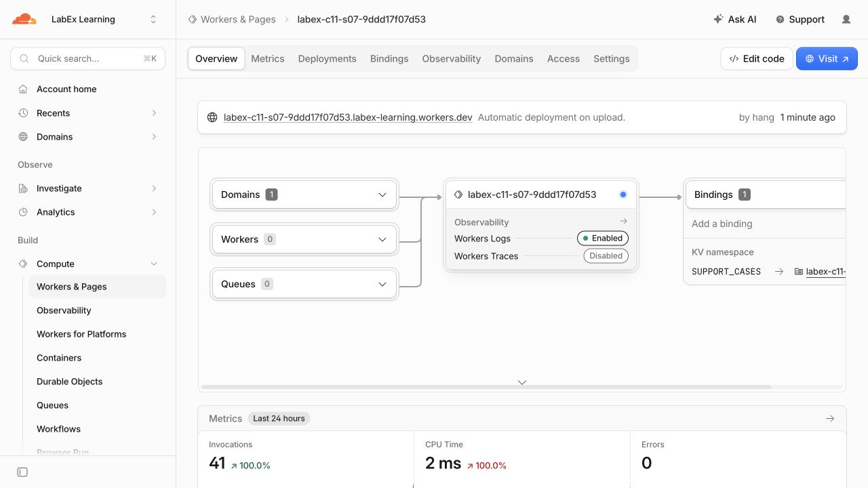This screenshot has height=488, width=868.
Task: Click the Cloudflare logo
Action: pyautogui.click(x=24, y=19)
